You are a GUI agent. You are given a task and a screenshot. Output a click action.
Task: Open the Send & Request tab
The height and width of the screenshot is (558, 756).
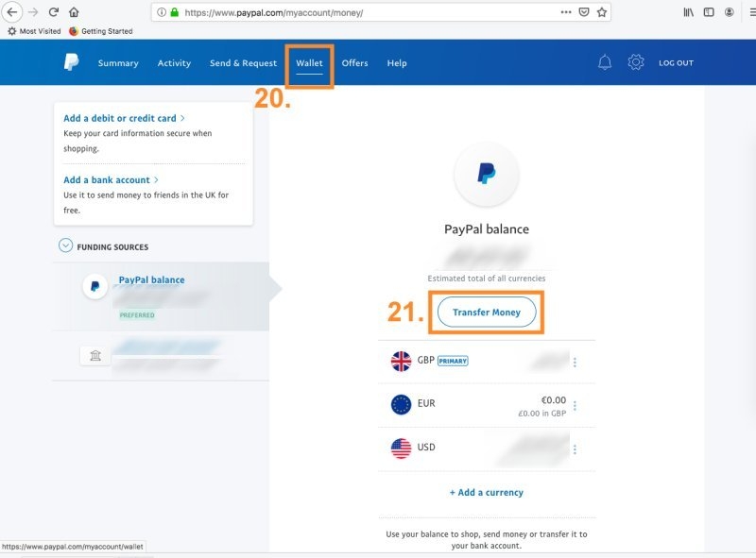243,63
